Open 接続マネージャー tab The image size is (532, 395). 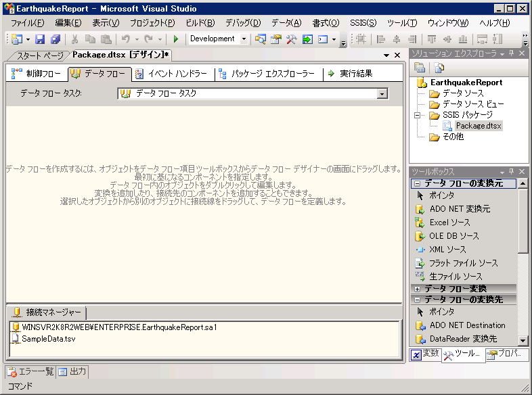[x=47, y=312]
